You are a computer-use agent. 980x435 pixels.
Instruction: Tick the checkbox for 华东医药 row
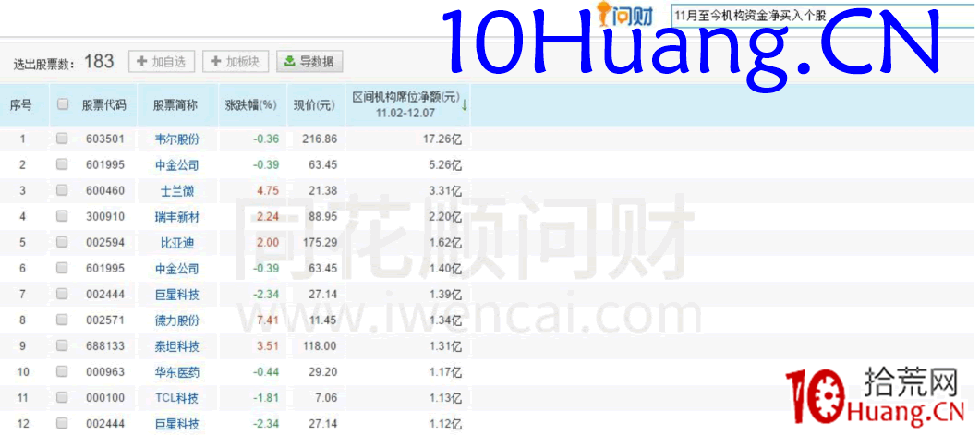coord(62,371)
